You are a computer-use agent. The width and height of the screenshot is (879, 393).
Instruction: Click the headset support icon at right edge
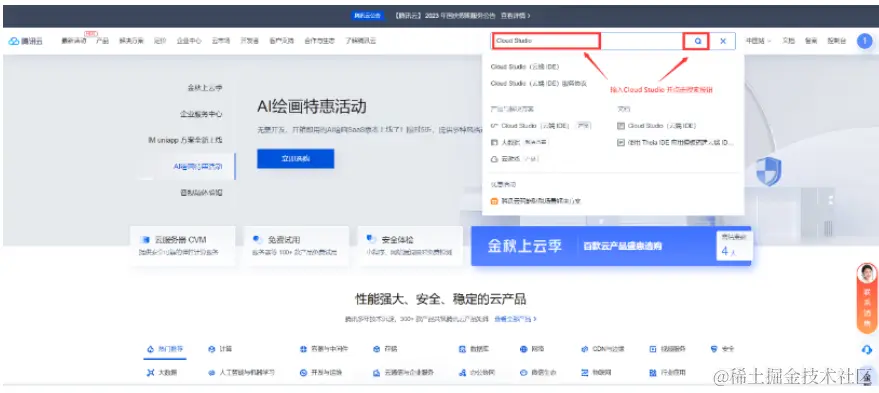pos(867,350)
